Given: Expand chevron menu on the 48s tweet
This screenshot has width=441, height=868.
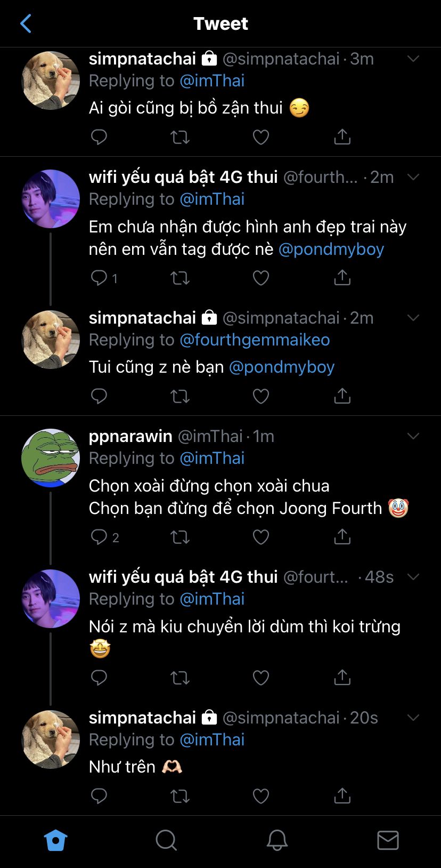Looking at the screenshot, I should point(413,577).
